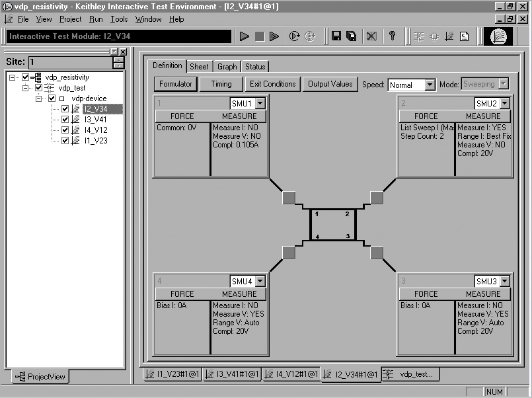Collapse the vdp-device tree branch
Viewport: 532px width, 398px height.
coord(38,99)
